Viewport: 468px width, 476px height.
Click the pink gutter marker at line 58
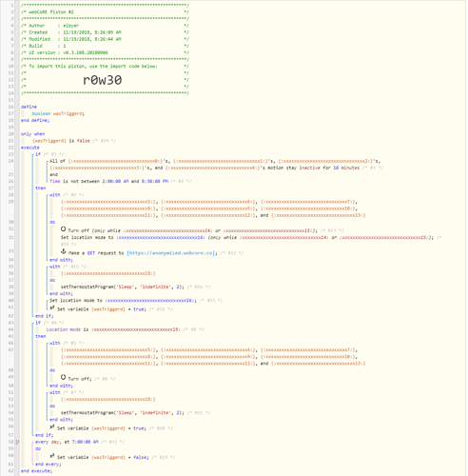(17, 442)
